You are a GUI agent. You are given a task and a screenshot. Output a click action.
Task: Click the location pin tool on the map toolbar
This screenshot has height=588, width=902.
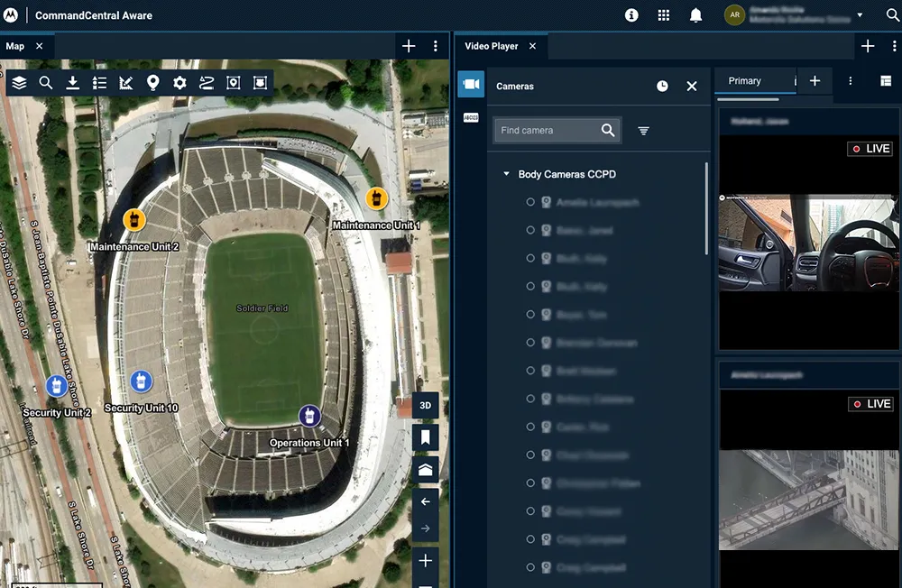pyautogui.click(x=152, y=82)
